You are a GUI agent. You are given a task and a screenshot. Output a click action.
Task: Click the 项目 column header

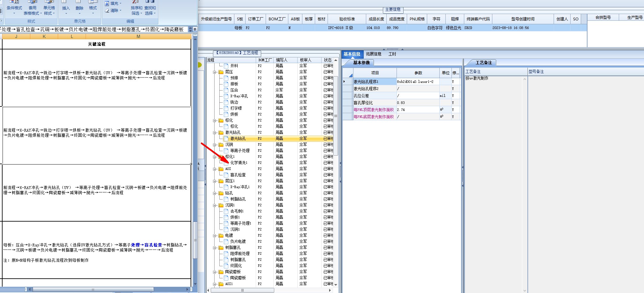pyautogui.click(x=375, y=73)
